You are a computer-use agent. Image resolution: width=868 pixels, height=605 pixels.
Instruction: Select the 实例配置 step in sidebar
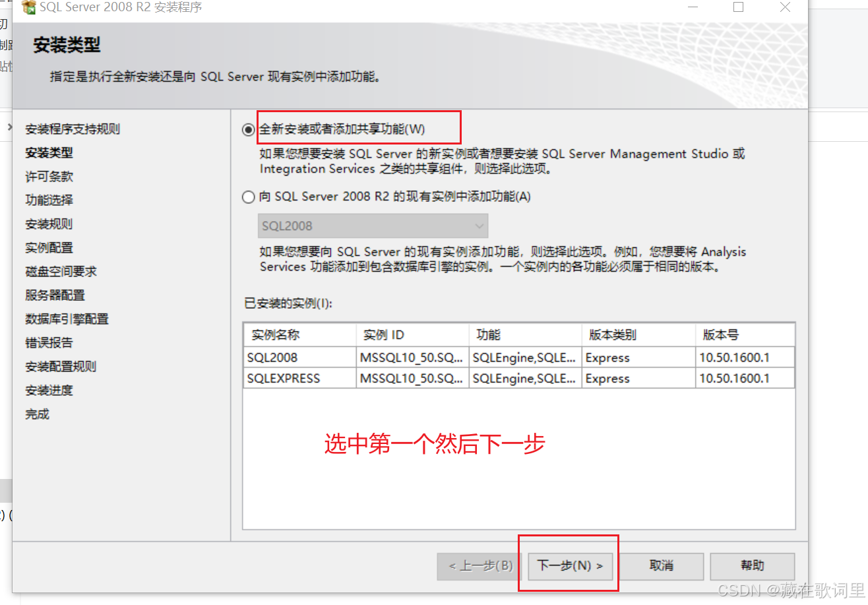49,247
